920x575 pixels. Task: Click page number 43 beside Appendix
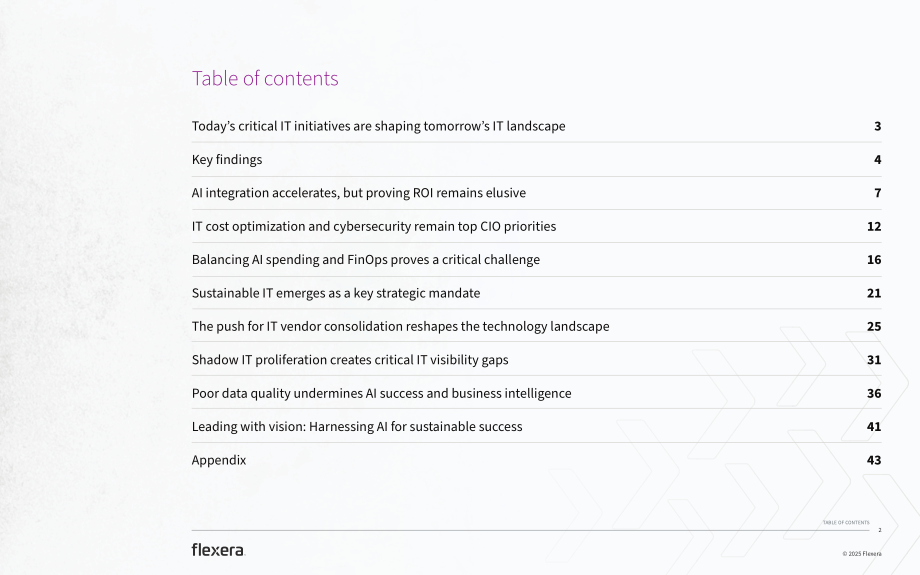[x=874, y=460]
